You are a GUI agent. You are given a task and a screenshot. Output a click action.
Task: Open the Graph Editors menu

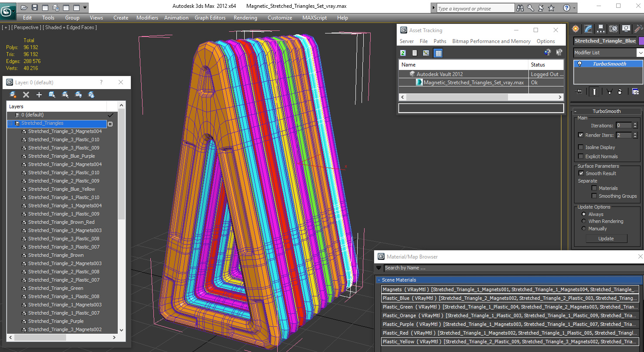210,18
